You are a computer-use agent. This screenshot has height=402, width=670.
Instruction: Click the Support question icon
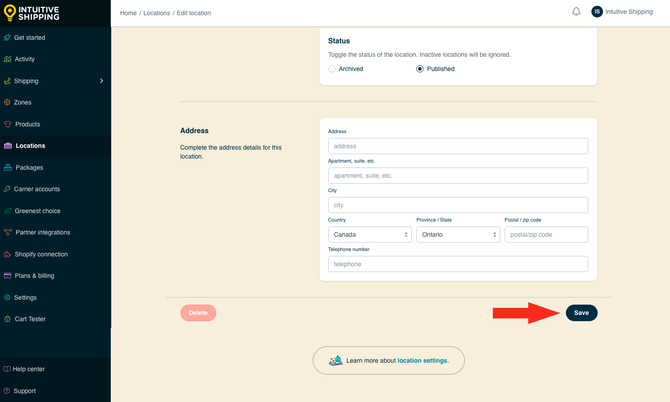tap(7, 390)
